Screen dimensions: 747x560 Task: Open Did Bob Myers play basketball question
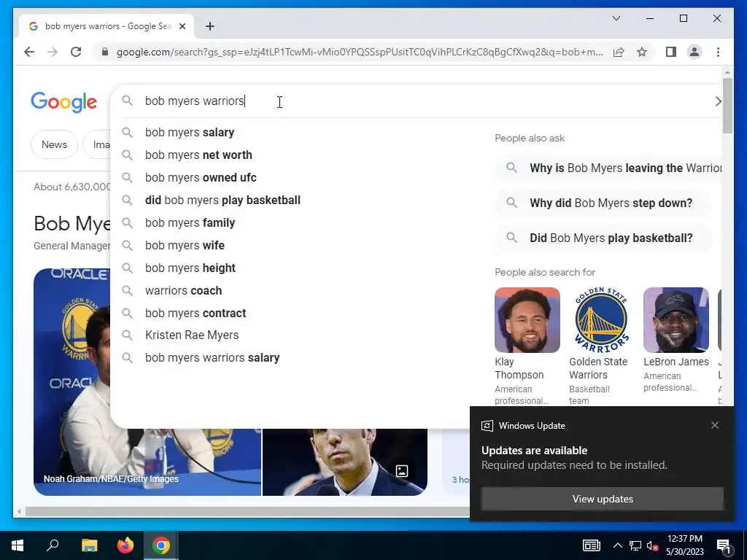603,238
